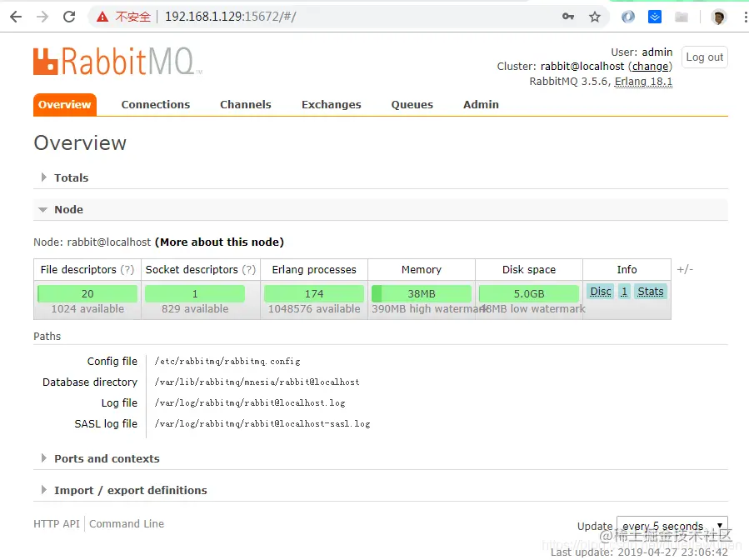
Task: Click the Erlang processes bar showing 174
Action: pos(314,293)
